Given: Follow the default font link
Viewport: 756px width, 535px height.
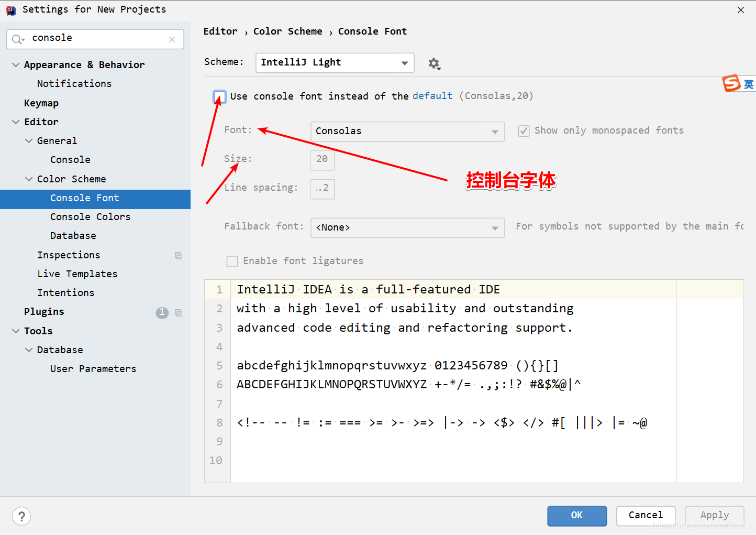Looking at the screenshot, I should point(432,96).
